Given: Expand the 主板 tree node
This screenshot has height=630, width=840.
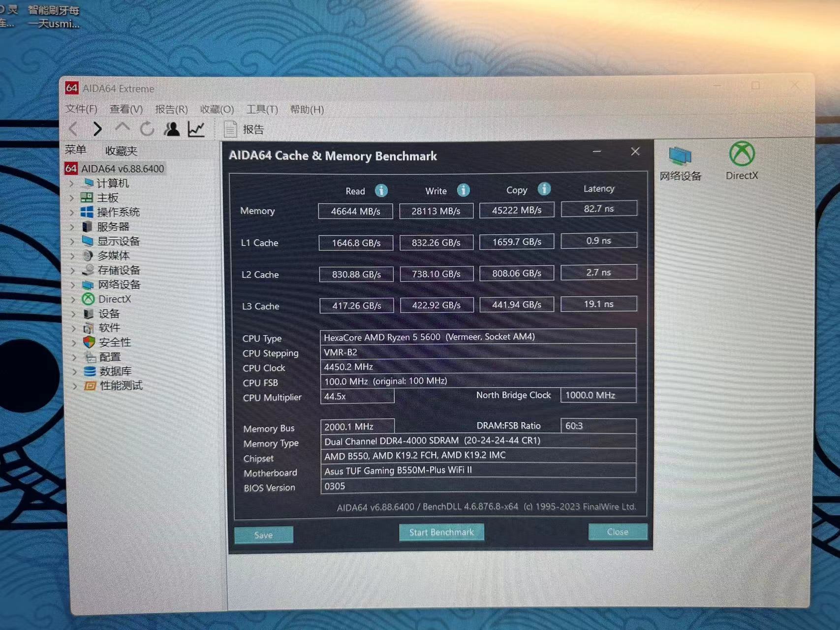Looking at the screenshot, I should point(73,198).
